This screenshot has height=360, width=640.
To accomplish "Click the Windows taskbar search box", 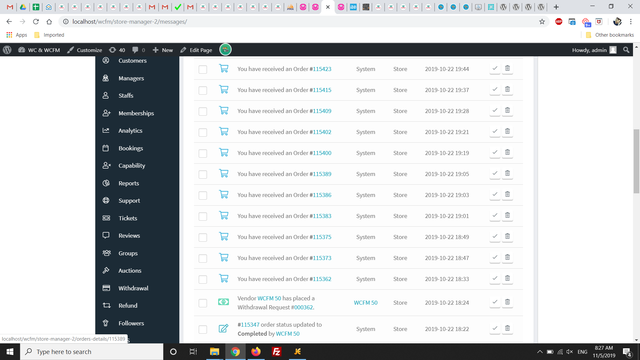I will [x=92, y=351].
